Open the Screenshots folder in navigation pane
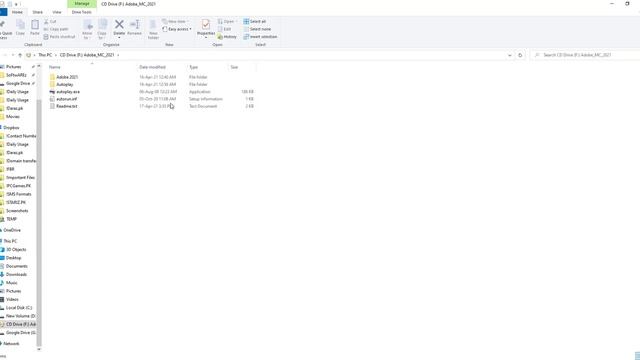 pos(16,211)
